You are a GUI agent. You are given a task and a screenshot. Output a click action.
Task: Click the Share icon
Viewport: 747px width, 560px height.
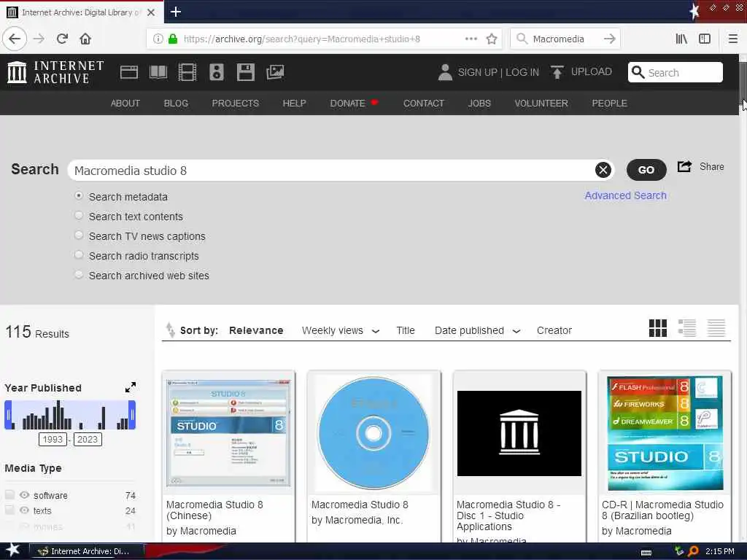pyautogui.click(x=684, y=167)
